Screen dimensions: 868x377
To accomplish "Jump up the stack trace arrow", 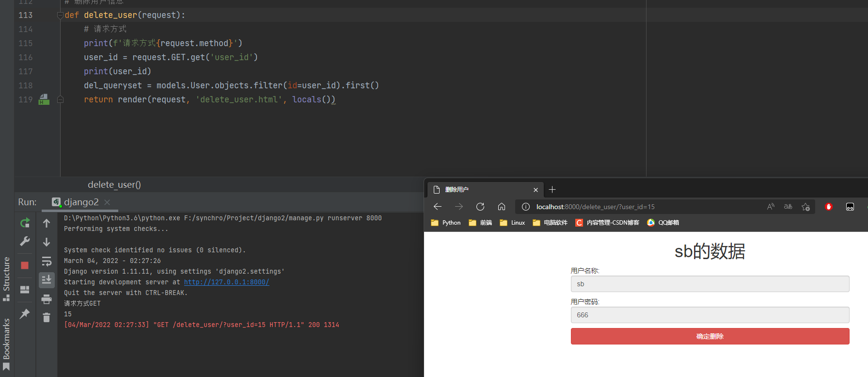I will point(47,223).
